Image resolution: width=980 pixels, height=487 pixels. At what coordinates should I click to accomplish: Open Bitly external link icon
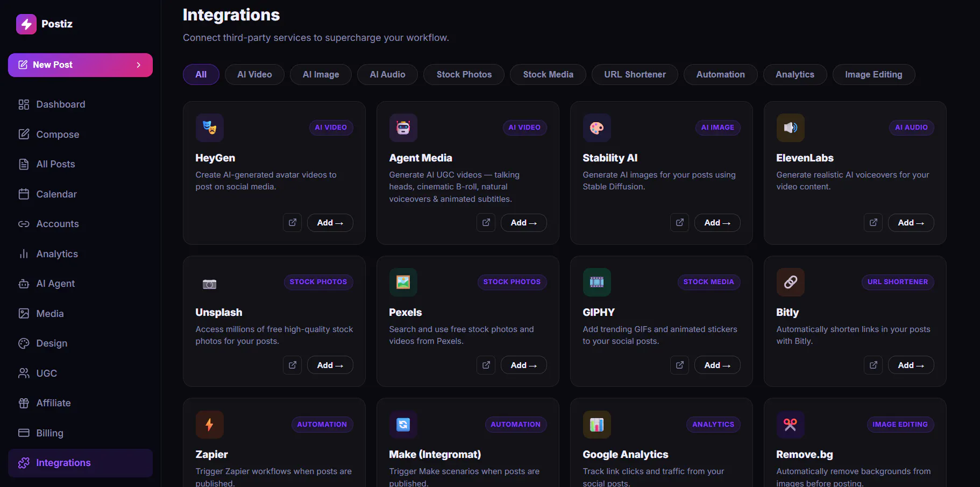click(874, 365)
